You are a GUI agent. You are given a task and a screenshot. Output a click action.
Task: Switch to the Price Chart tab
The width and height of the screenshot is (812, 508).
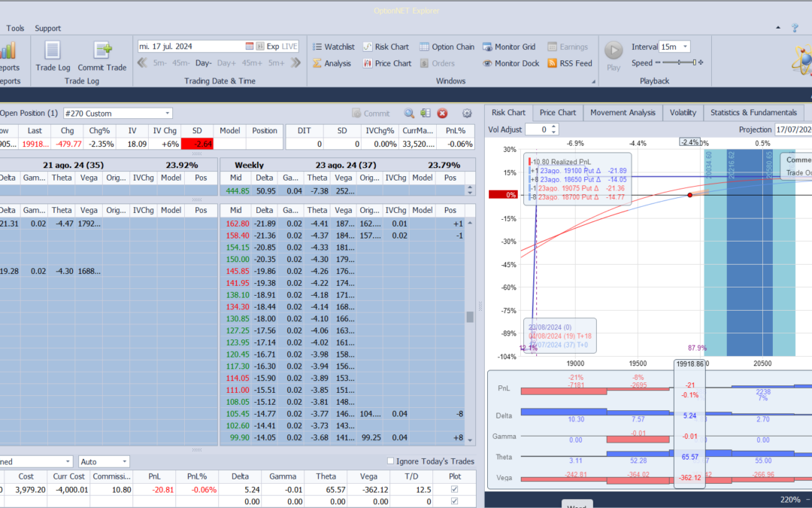557,112
